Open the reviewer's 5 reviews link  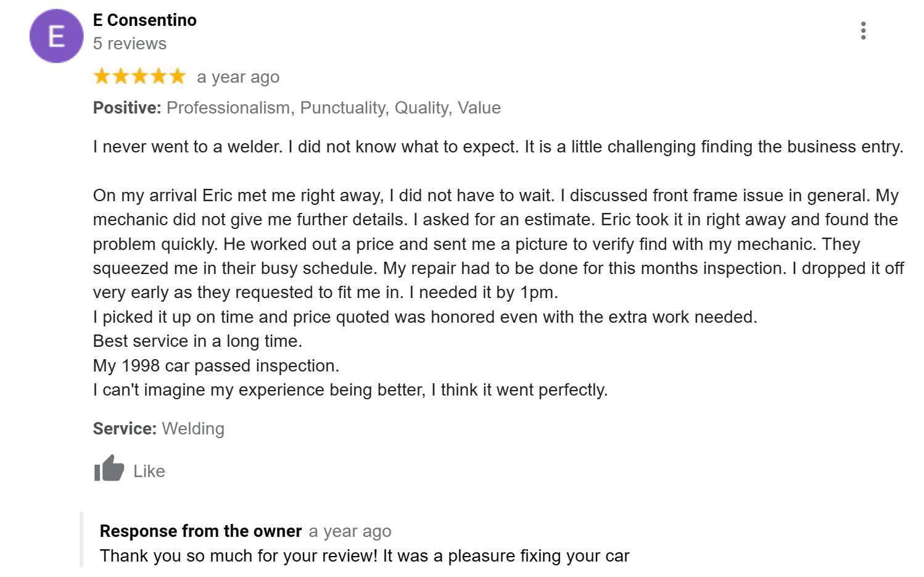[x=130, y=44]
